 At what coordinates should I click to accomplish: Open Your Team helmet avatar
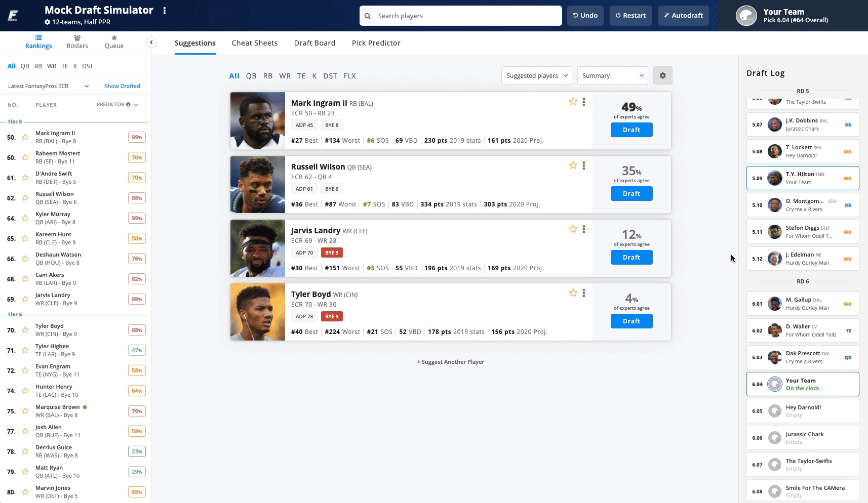point(746,16)
